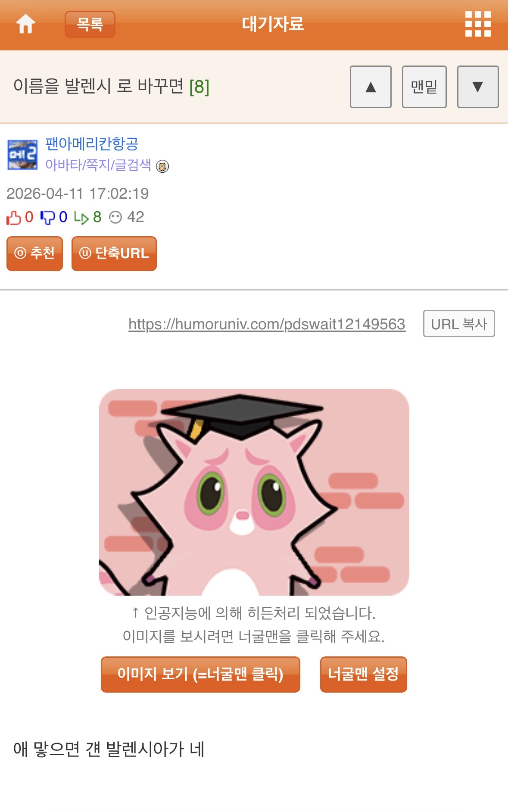Jump up with the ▲ arrow button

pyautogui.click(x=371, y=87)
